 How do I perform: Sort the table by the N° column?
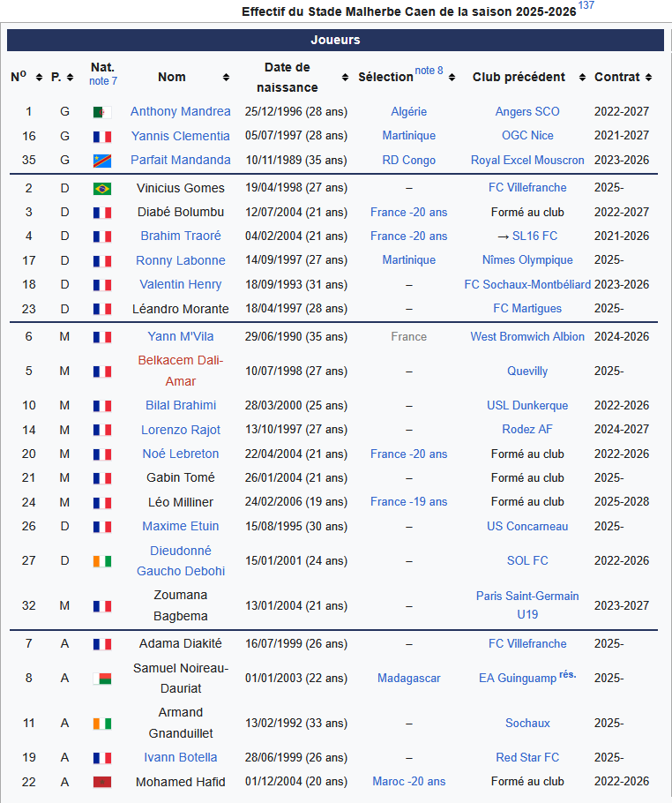39,78
